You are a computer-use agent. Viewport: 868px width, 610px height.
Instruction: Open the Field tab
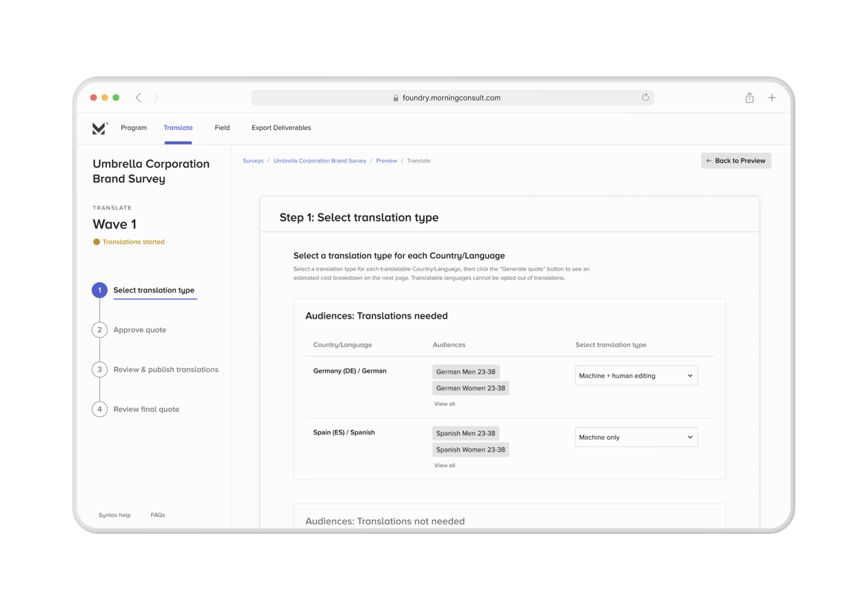point(222,128)
